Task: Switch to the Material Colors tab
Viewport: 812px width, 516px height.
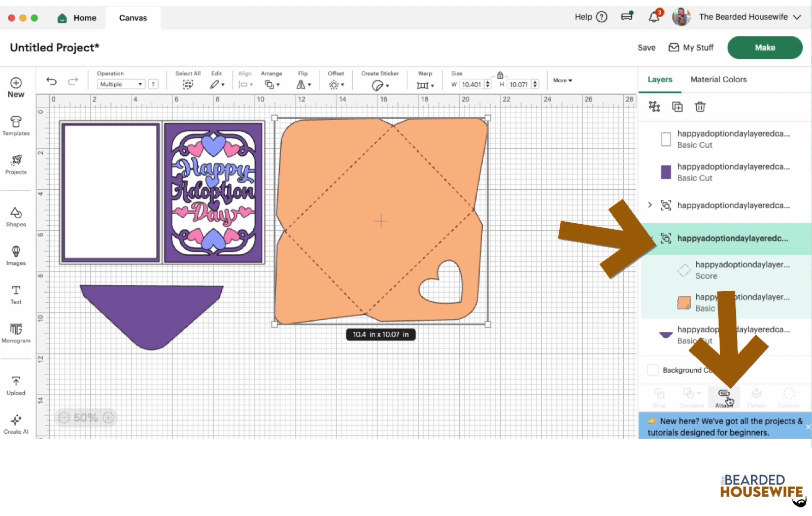Action: [x=718, y=79]
